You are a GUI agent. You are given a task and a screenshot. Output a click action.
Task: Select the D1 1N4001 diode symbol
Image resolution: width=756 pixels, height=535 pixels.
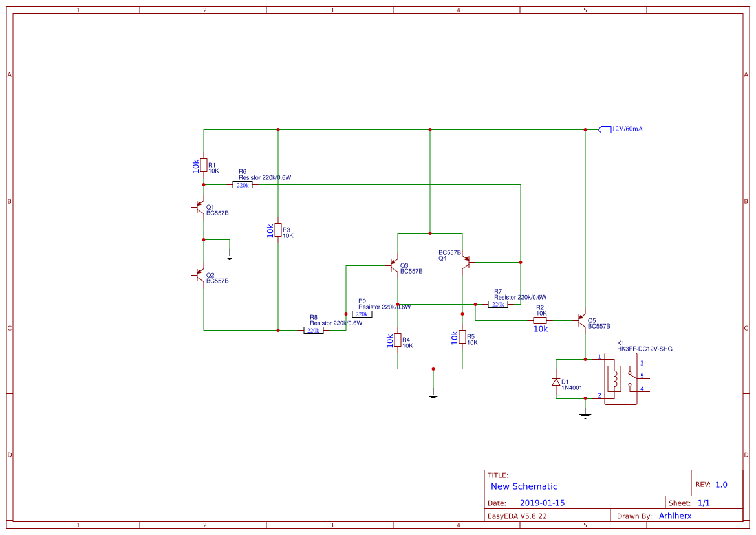point(556,382)
